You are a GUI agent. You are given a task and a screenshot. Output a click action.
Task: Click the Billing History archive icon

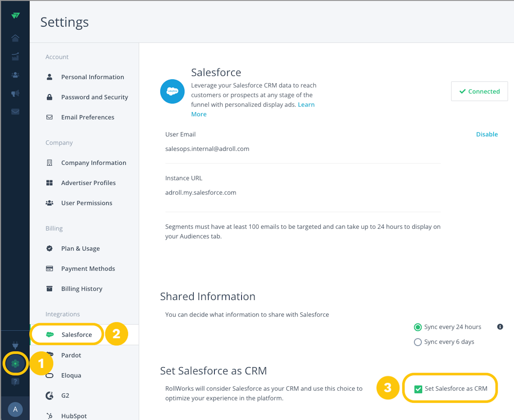click(50, 289)
